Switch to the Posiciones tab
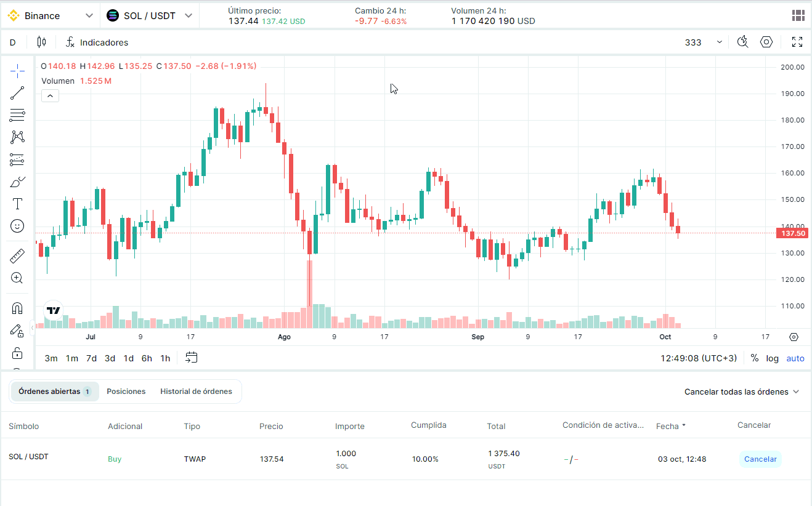The height and width of the screenshot is (506, 812). pyautogui.click(x=126, y=392)
